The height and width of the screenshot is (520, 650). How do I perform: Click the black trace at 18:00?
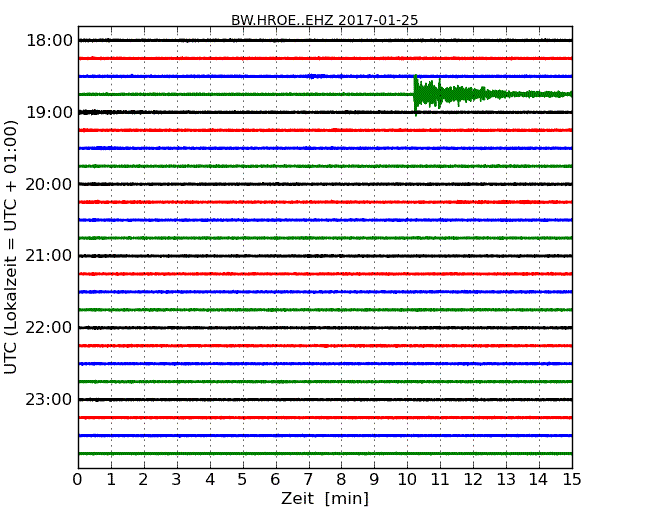[325, 41]
